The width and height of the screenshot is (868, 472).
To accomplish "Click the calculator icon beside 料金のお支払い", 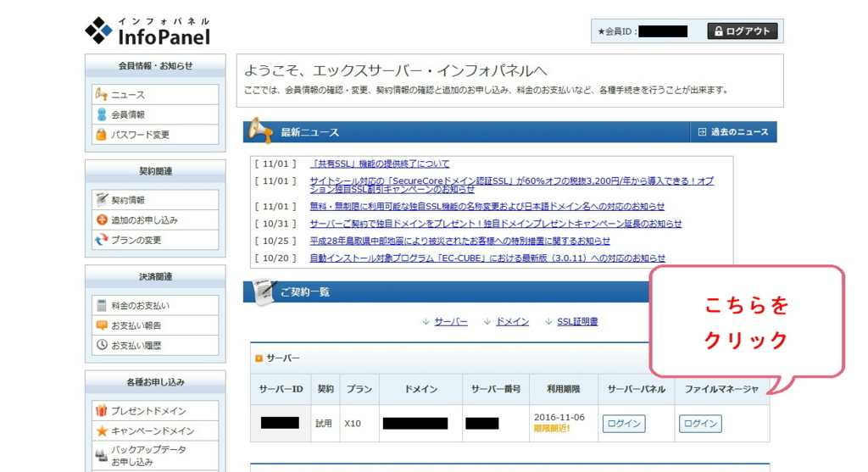I will tap(102, 305).
